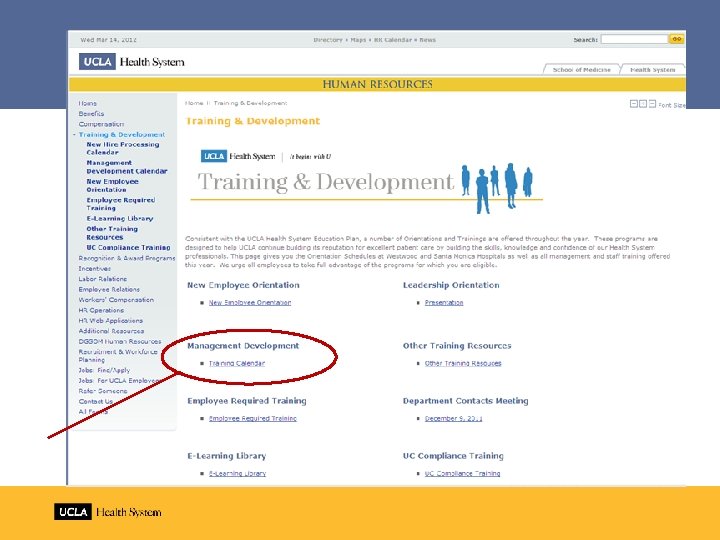The height and width of the screenshot is (540, 720).
Task: Open the Employee Required Training content link
Action: click(253, 418)
